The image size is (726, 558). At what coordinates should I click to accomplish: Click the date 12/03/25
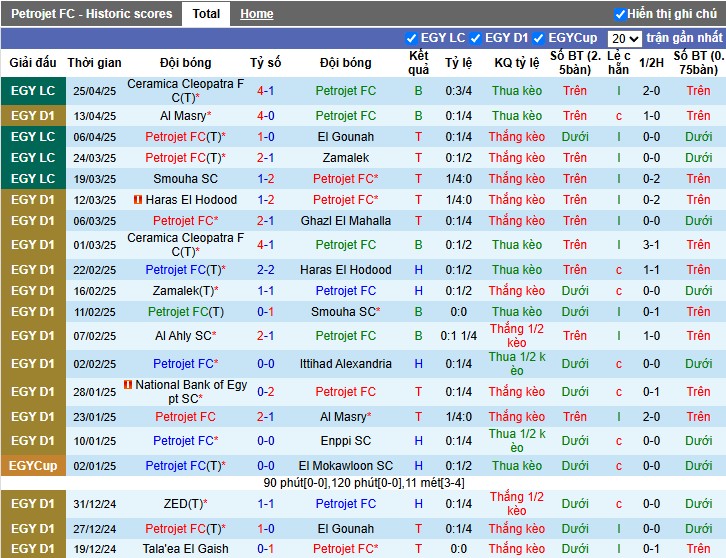(x=94, y=200)
